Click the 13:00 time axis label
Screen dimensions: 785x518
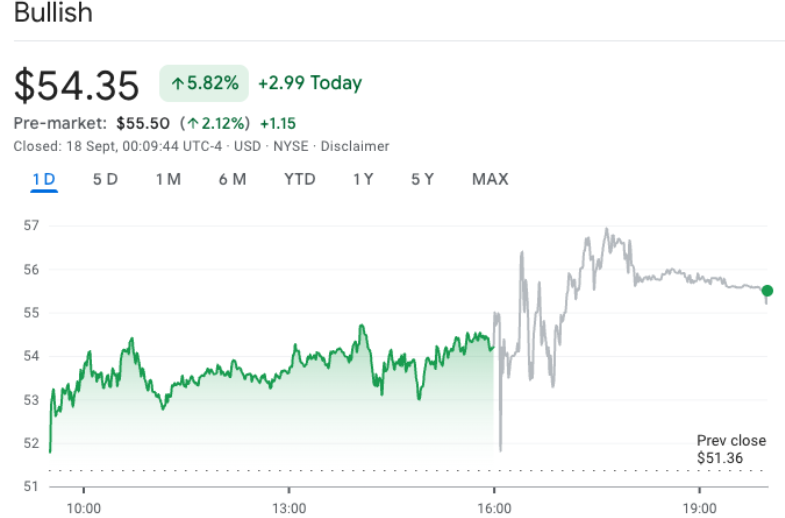pos(289,508)
